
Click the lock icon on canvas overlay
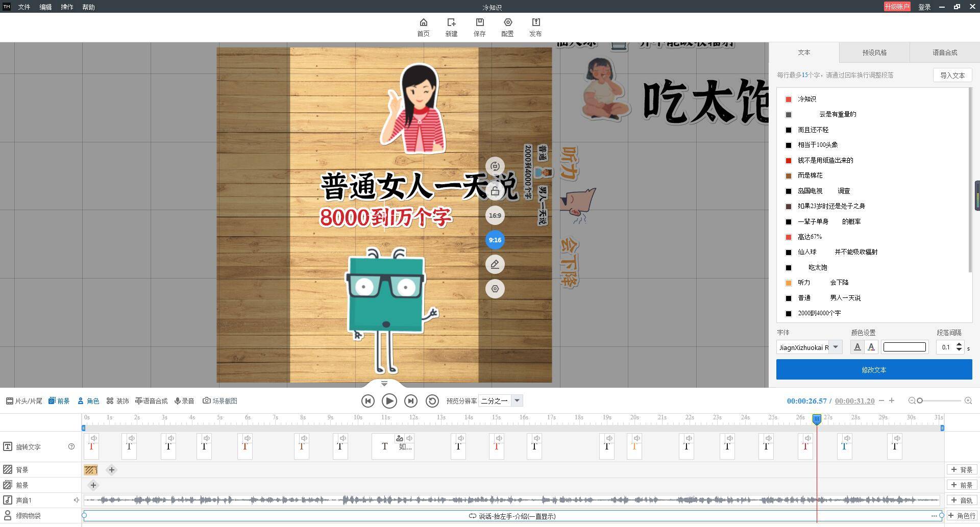click(495, 191)
